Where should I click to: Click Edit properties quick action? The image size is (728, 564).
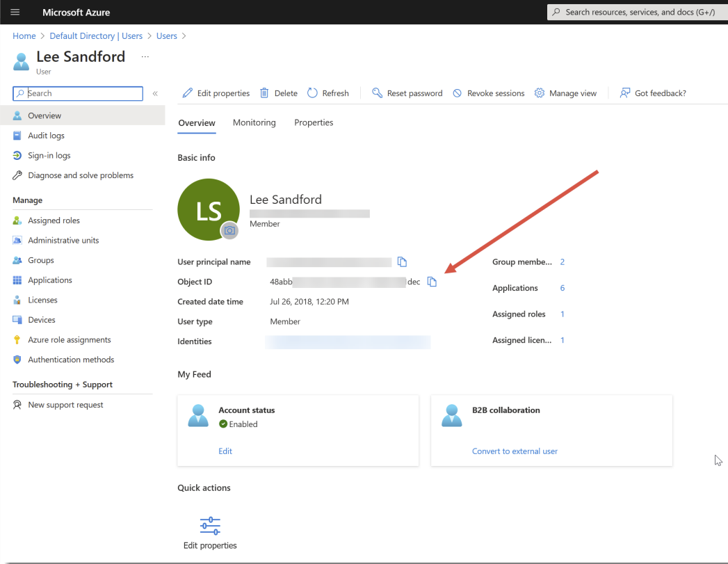[x=210, y=533]
